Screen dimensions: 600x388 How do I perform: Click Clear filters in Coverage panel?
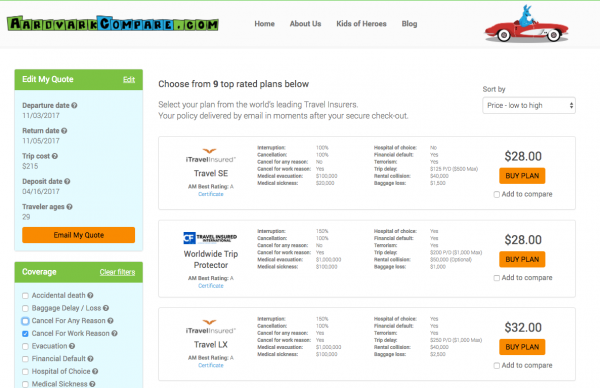click(117, 272)
